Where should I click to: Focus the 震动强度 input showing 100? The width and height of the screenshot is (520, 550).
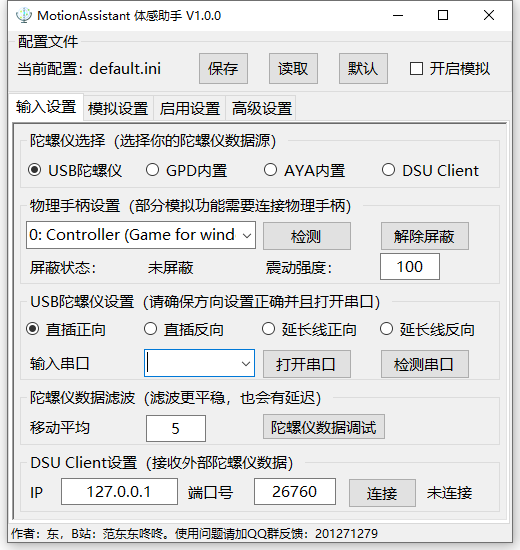[409, 267]
